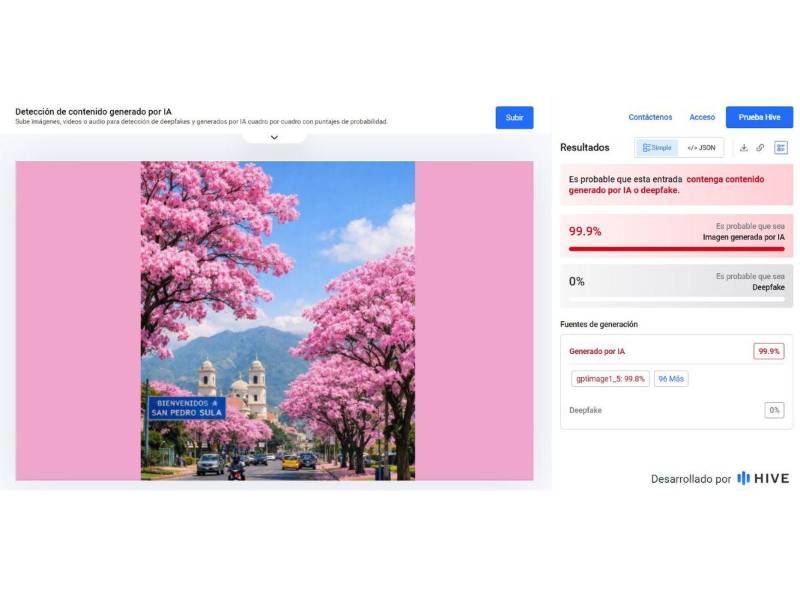Click the Hive logo
The width and height of the screenshot is (800, 600).
tap(763, 479)
